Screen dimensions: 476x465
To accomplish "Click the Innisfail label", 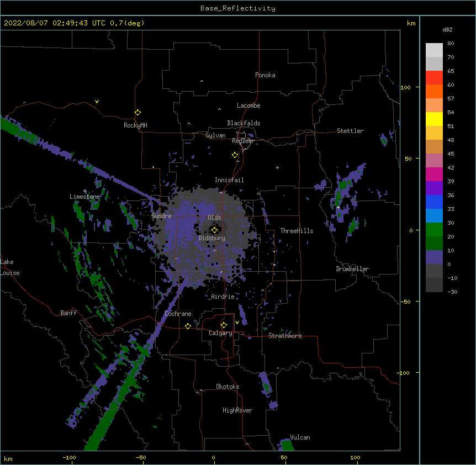I will [229, 180].
